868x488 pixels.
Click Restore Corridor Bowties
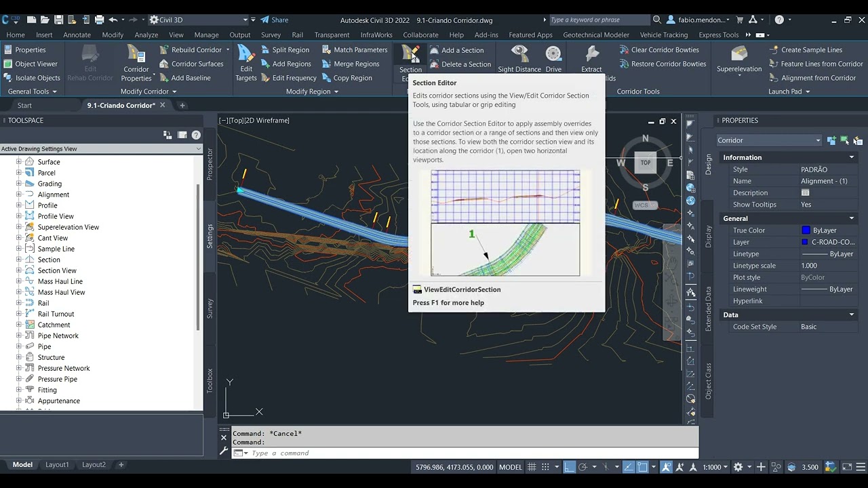(x=663, y=64)
